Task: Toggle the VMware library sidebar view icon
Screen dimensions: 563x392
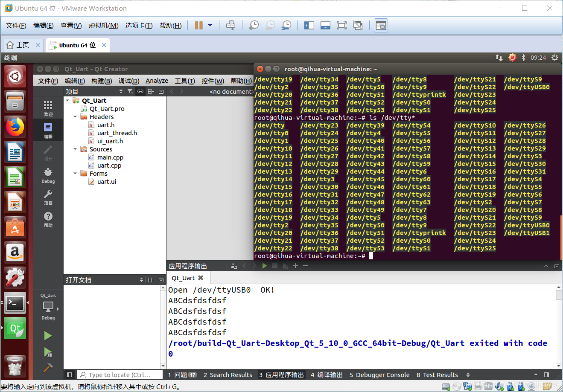Action: pyautogui.click(x=309, y=26)
